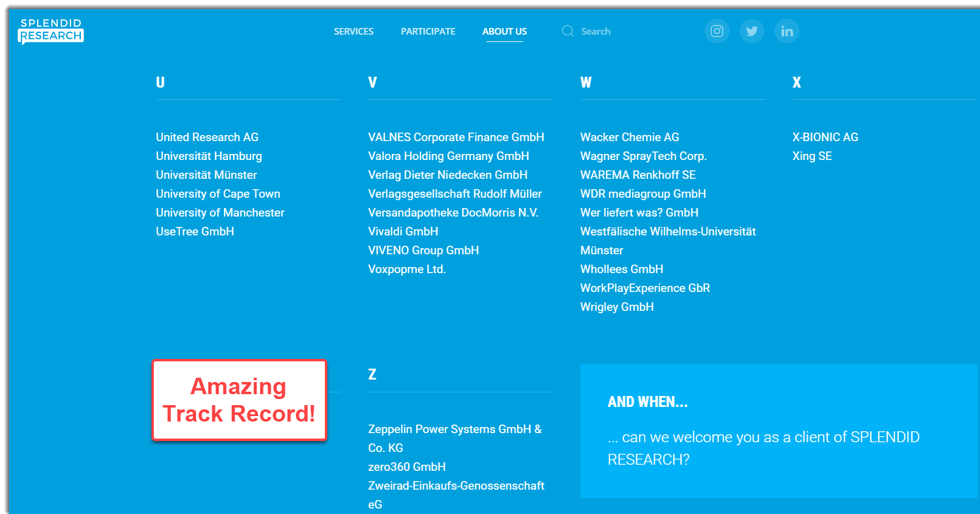
Task: Click the U section heading
Action: coord(160,83)
